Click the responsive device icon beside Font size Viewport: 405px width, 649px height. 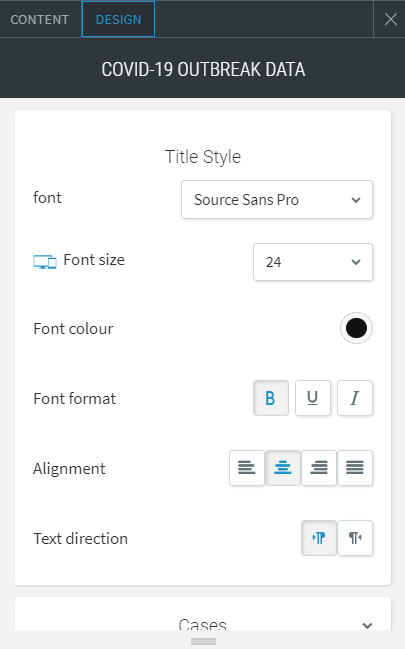(x=45, y=262)
